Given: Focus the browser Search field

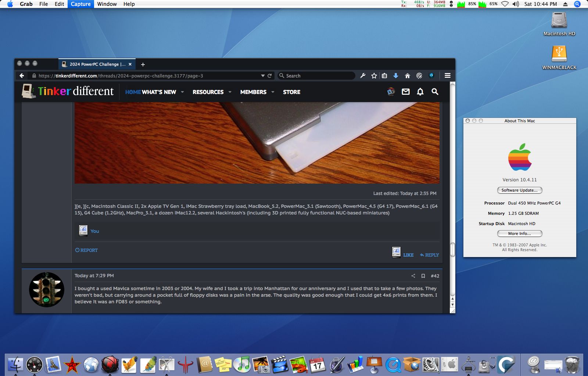Looking at the screenshot, I should click(x=317, y=76).
